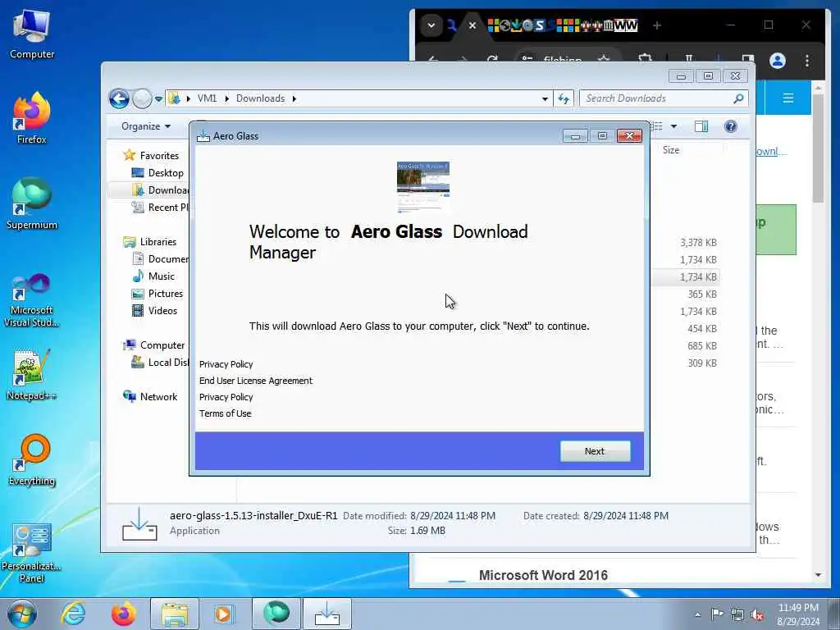Click browser page scrollbar down arrow
Viewport: 840px width, 630px height.
point(818,575)
